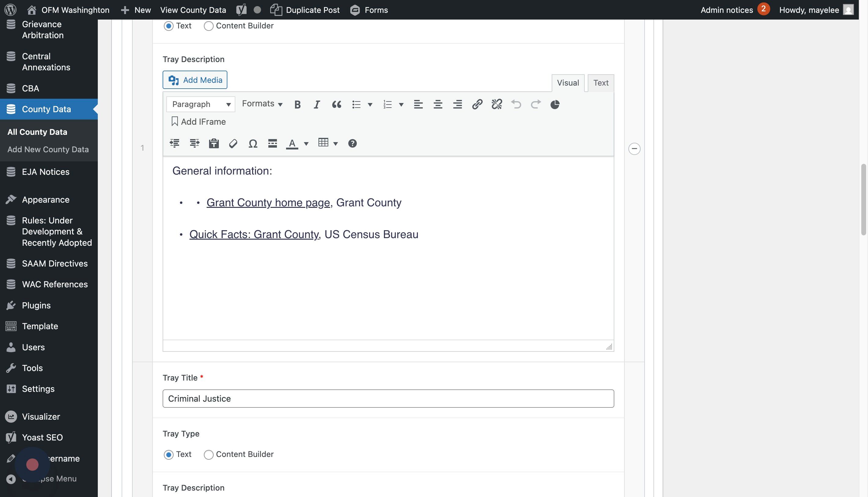Open the Paragraph format dropdown
This screenshot has height=497, width=868.
[201, 105]
